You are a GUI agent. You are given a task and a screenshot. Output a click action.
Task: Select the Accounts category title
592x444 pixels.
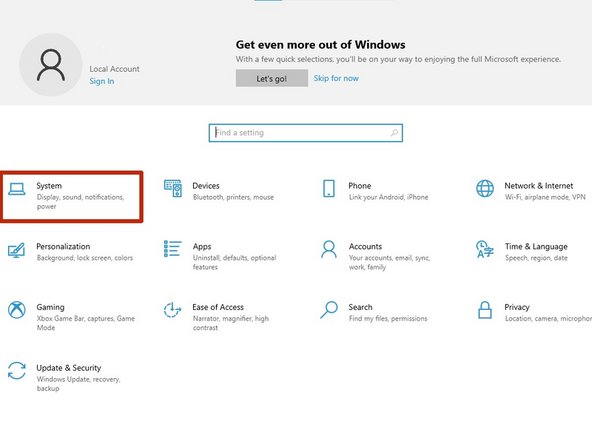tap(365, 247)
